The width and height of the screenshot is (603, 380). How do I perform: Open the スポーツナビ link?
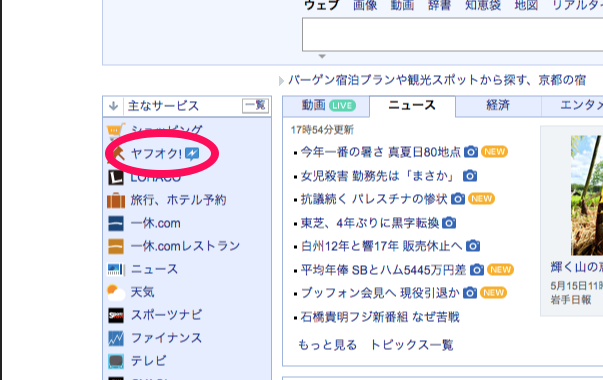coord(166,315)
